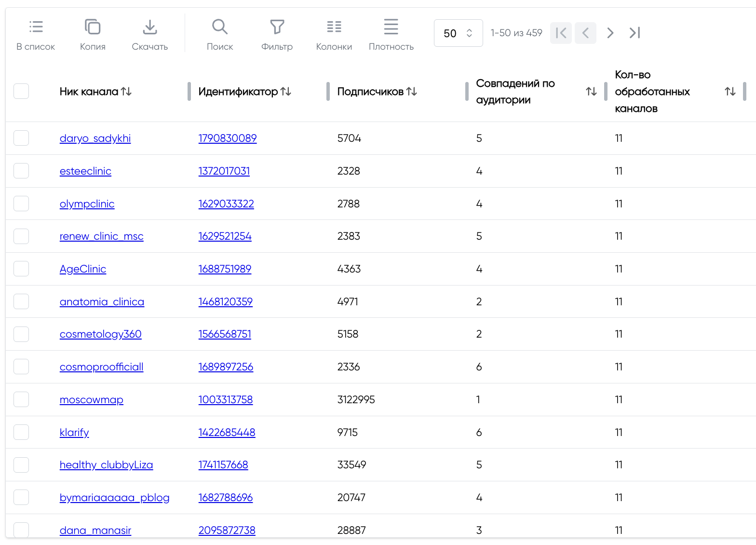Go to the previous page
This screenshot has height=545, width=756.
[585, 33]
